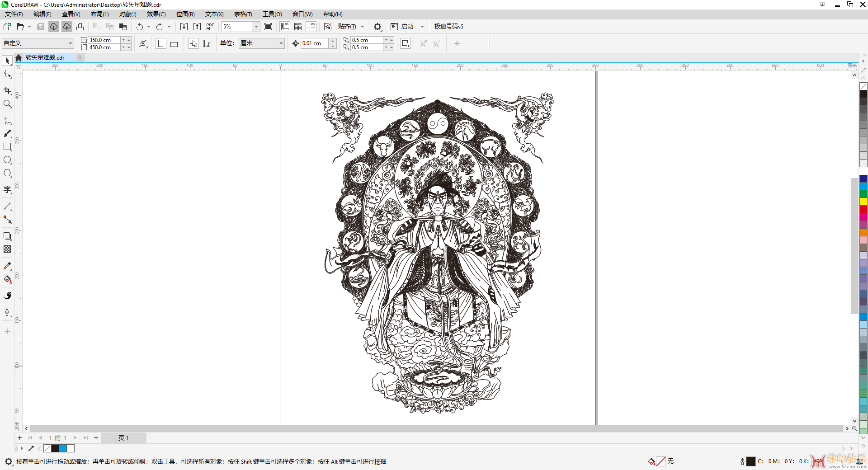This screenshot has height=470, width=868.
Task: Select the Pick tool
Action: (x=7, y=61)
